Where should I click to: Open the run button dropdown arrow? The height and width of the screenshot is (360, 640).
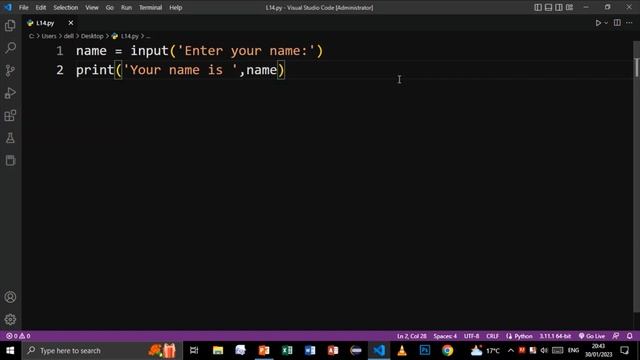606,23
